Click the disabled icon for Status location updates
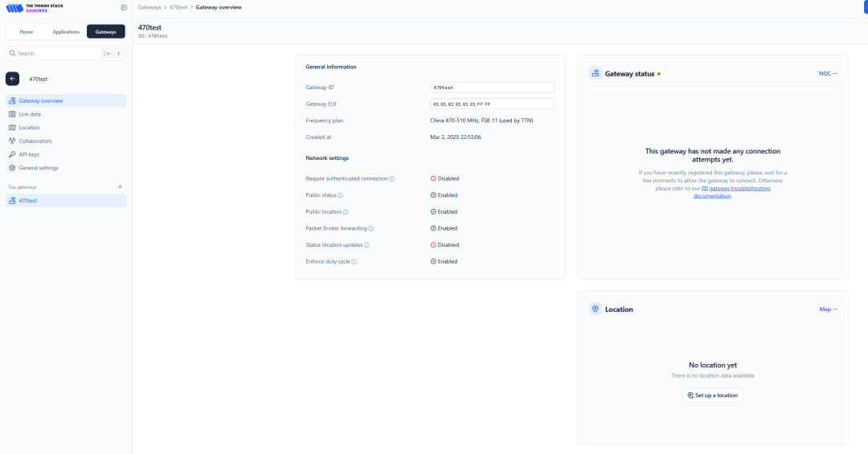 (x=433, y=245)
